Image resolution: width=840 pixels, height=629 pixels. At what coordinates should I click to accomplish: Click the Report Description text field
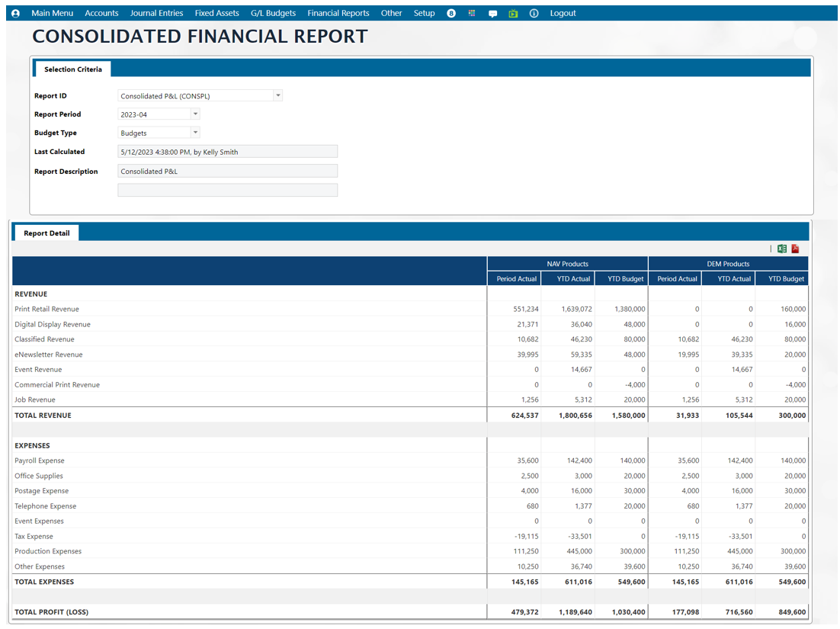pyautogui.click(x=227, y=172)
